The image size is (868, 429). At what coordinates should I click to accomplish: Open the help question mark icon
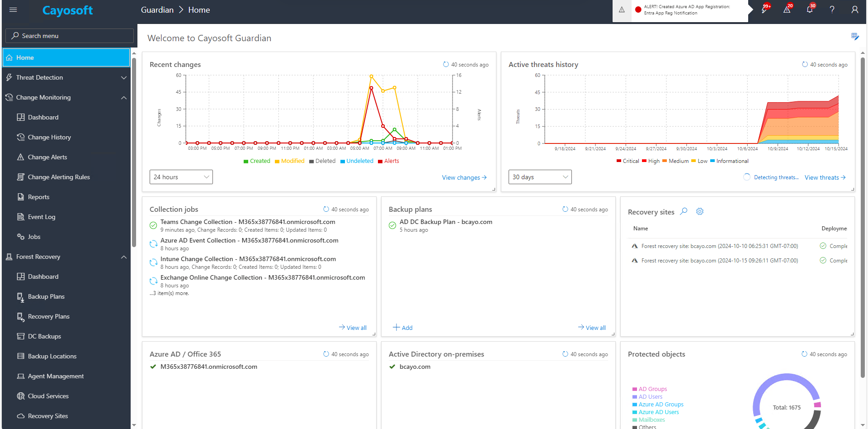pyautogui.click(x=832, y=10)
